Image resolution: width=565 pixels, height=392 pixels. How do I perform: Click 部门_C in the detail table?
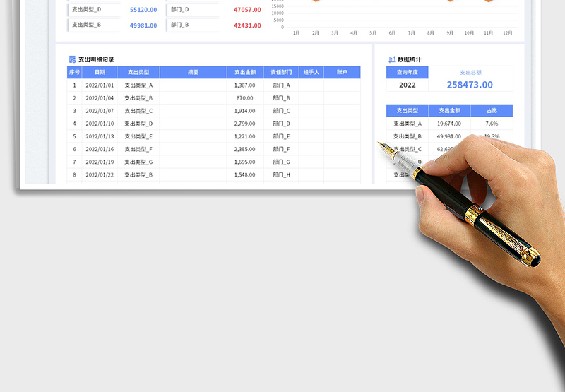pos(281,111)
